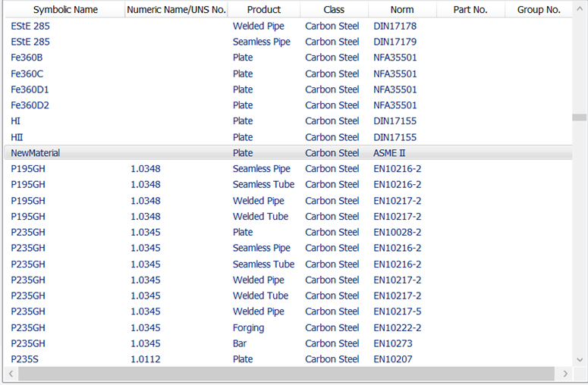Viewport: 588px width, 385px height.
Task: Click the Class column header
Action: click(334, 10)
